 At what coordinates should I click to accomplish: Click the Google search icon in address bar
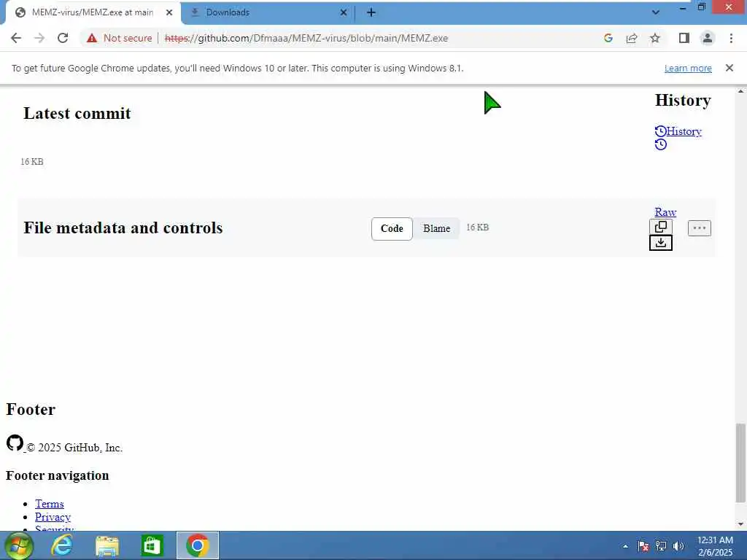[608, 38]
